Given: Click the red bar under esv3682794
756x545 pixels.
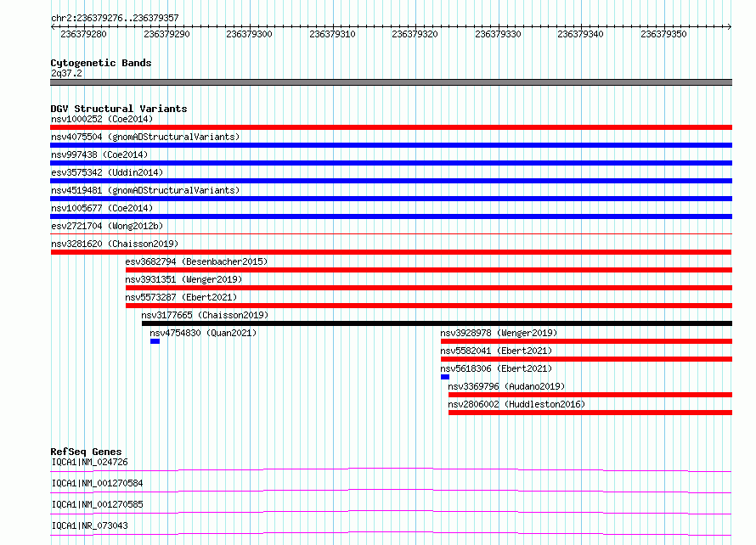Looking at the screenshot, I should (429, 270).
